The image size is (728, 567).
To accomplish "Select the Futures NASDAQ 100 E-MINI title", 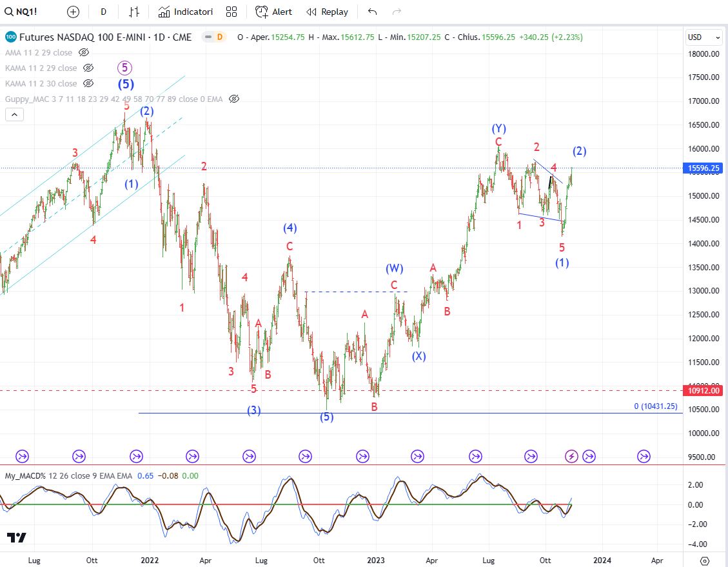I will [x=105, y=37].
